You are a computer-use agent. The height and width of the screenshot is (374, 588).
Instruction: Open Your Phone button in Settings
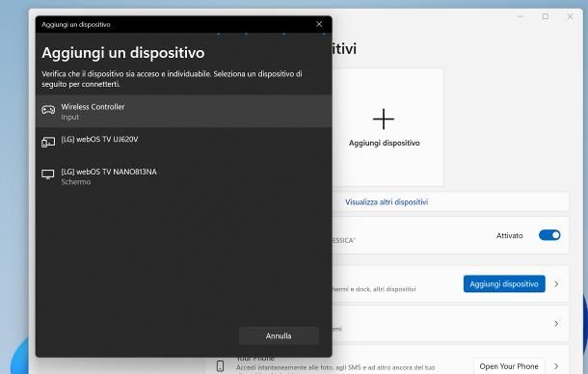[509, 366]
